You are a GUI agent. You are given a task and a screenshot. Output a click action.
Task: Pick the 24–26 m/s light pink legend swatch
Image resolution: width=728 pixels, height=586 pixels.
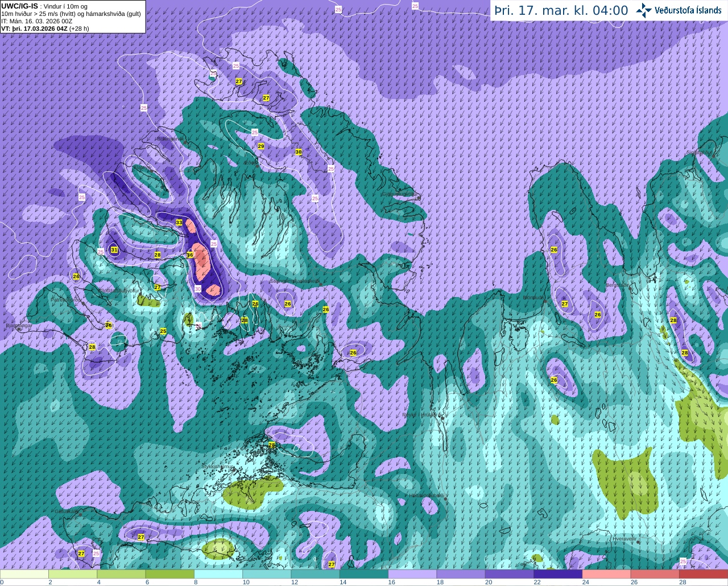pos(607,573)
